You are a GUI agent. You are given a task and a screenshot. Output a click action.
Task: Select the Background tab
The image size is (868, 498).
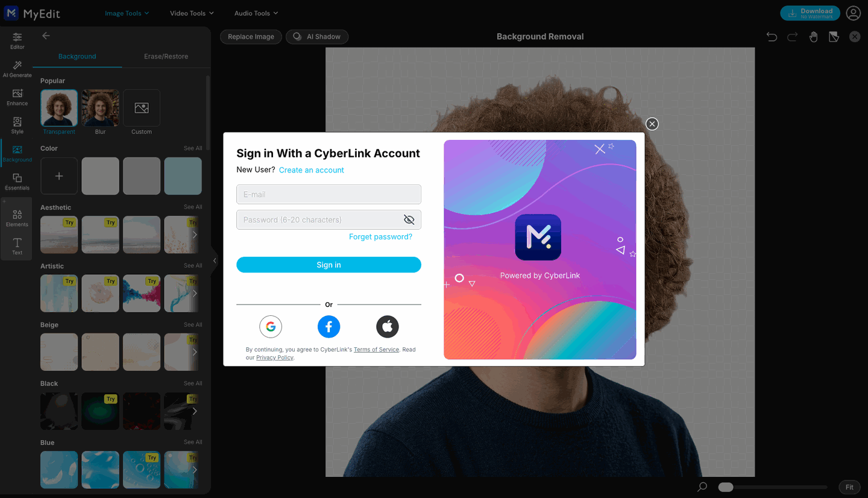tap(77, 57)
